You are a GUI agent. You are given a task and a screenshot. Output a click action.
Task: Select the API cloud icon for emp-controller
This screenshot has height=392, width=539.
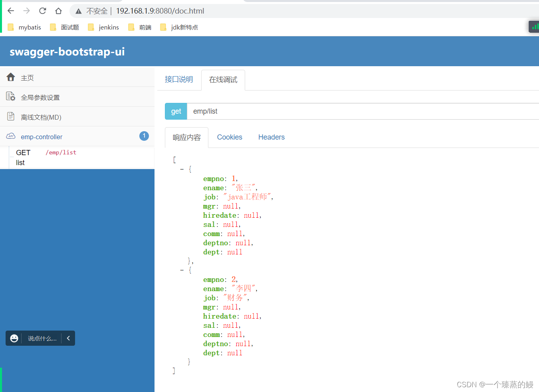(10, 136)
